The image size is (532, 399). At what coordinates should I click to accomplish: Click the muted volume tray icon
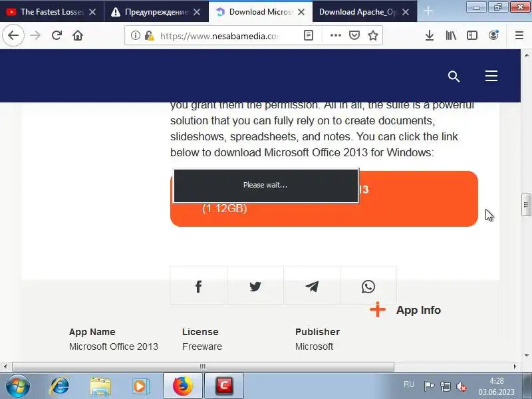point(461,386)
